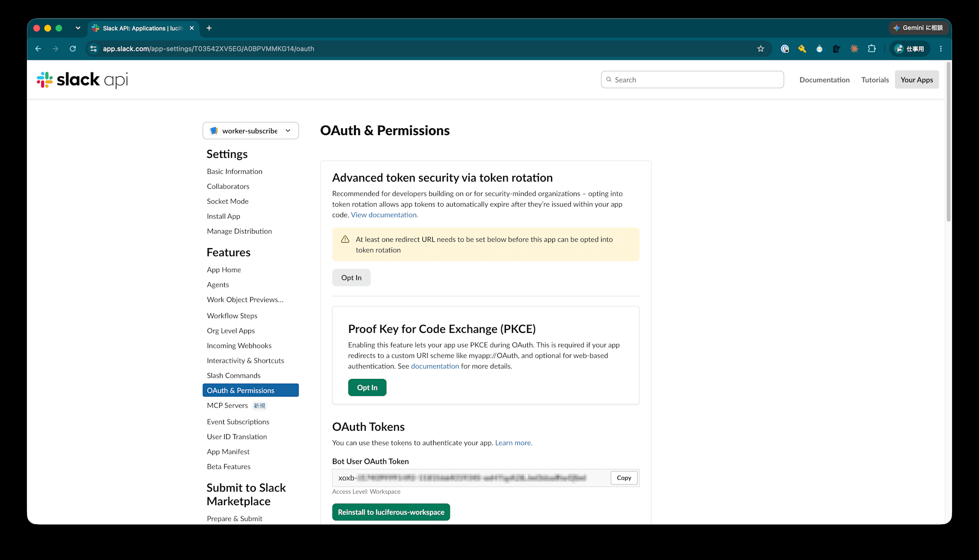
Task: Go to Beta Features
Action: tap(229, 467)
